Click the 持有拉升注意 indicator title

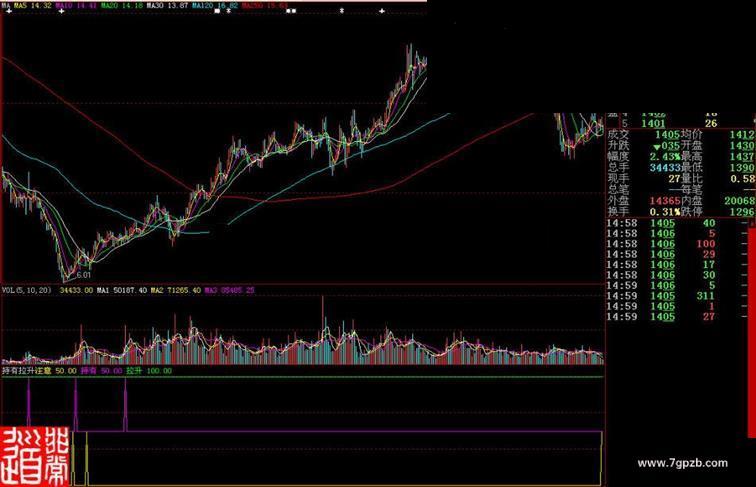[x=27, y=371]
